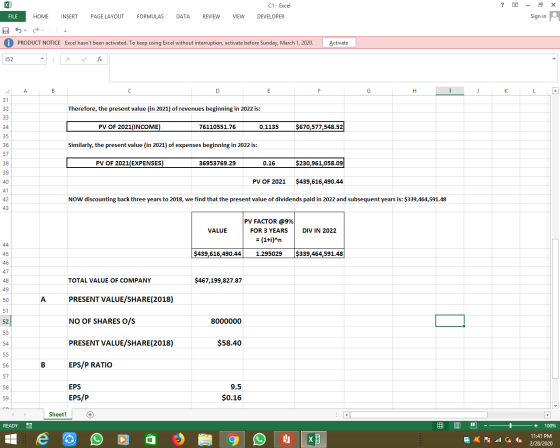560x448 pixels.
Task: Click the formula bar Enter checkmark icon
Action: pyautogui.click(x=84, y=59)
